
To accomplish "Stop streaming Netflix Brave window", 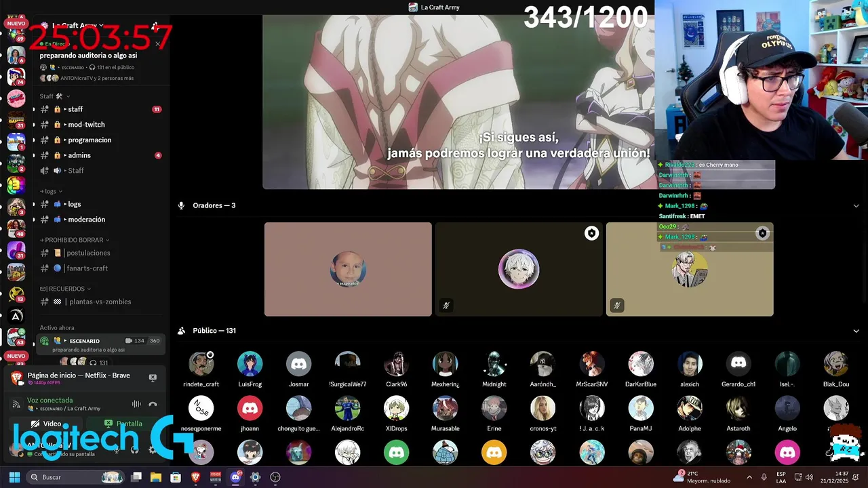I will click(x=153, y=378).
